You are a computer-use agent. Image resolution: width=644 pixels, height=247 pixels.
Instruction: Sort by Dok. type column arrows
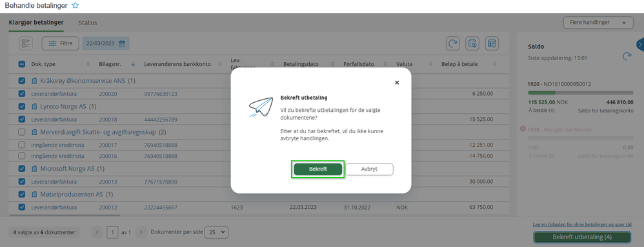point(88,64)
